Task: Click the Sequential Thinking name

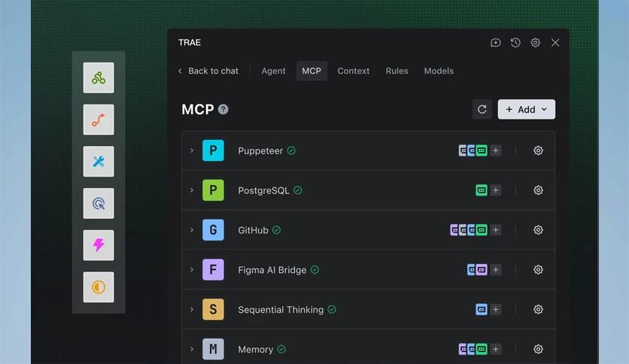Action: click(x=281, y=310)
